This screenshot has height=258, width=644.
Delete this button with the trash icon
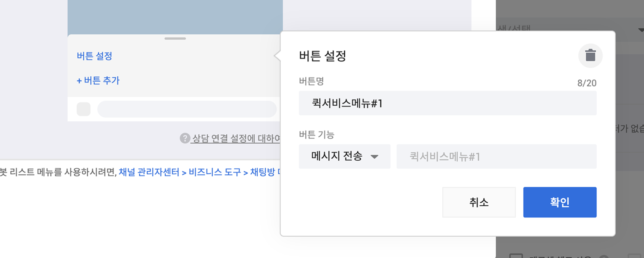pyautogui.click(x=590, y=56)
